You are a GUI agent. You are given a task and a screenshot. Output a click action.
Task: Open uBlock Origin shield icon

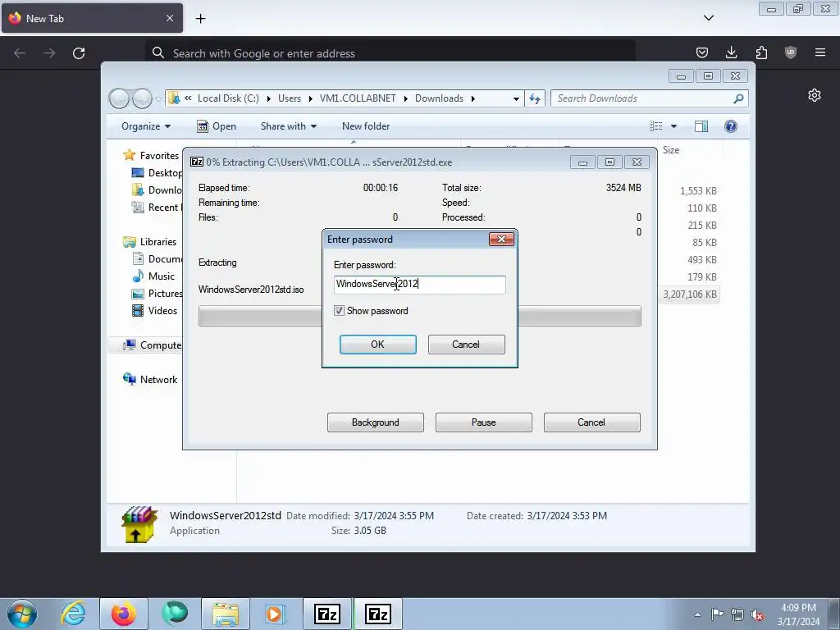pos(791,52)
